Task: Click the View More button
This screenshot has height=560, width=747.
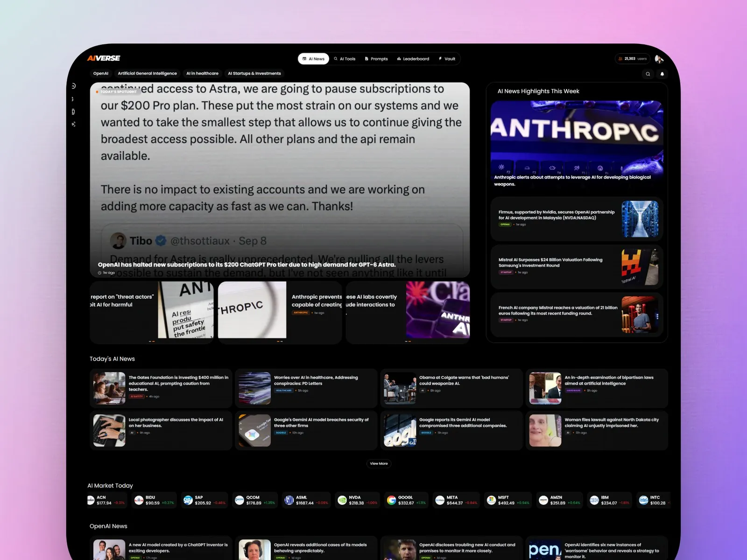Action: (x=379, y=463)
